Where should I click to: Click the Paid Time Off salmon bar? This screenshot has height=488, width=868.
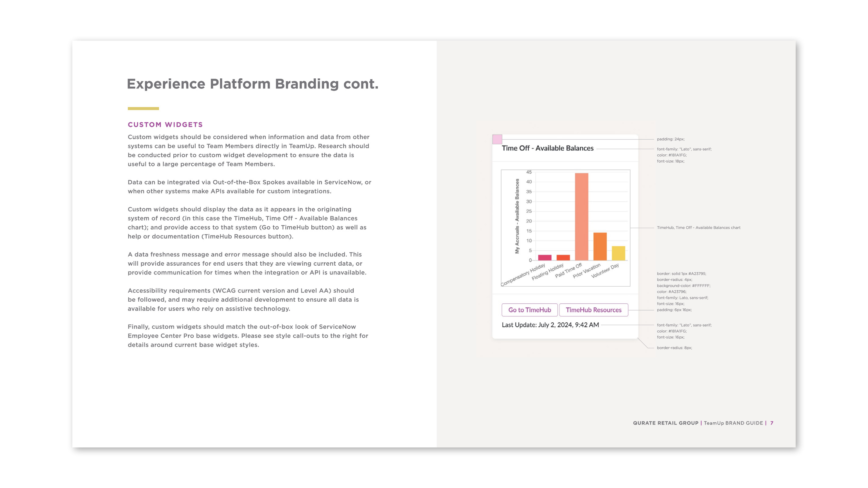(582, 217)
